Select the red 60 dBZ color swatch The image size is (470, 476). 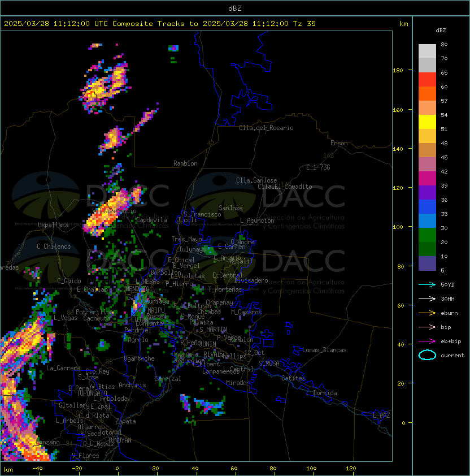tap(427, 80)
